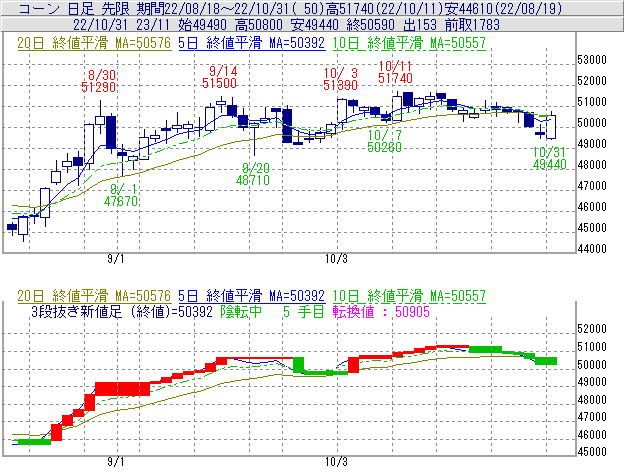This screenshot has height=475, width=624.
Task: Click the 10/3 date on the lower chart axis
Action: click(337, 463)
